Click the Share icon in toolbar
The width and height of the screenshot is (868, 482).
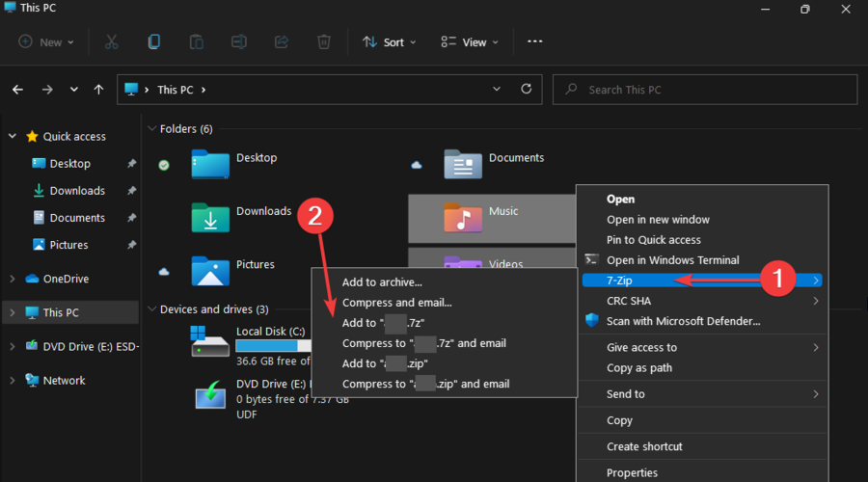pyautogui.click(x=282, y=42)
